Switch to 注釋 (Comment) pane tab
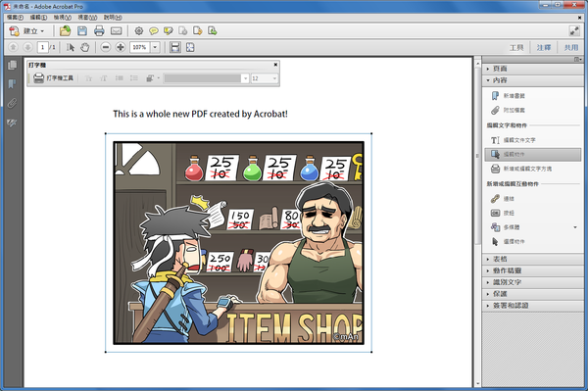This screenshot has height=391, width=588. 543,48
